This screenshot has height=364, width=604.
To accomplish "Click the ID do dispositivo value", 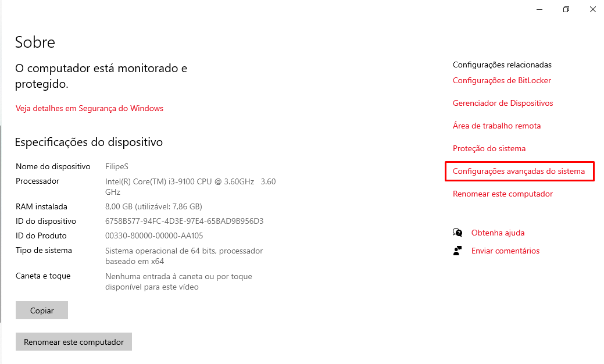I will (184, 222).
